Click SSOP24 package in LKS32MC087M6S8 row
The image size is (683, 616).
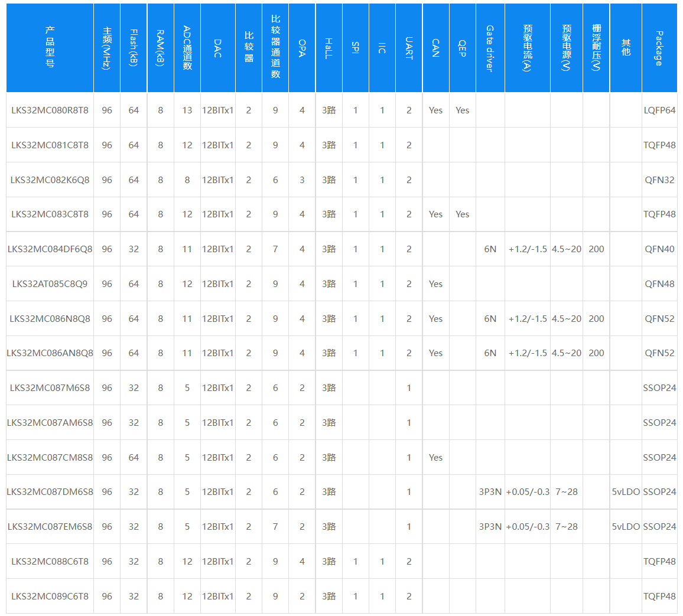coord(659,388)
